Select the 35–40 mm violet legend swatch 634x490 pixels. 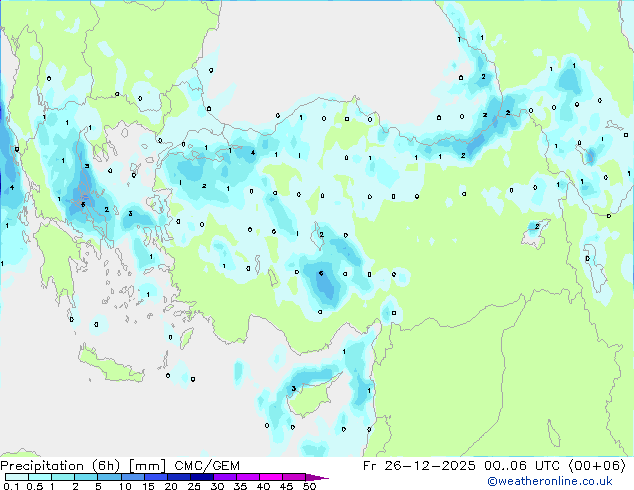(x=248, y=477)
